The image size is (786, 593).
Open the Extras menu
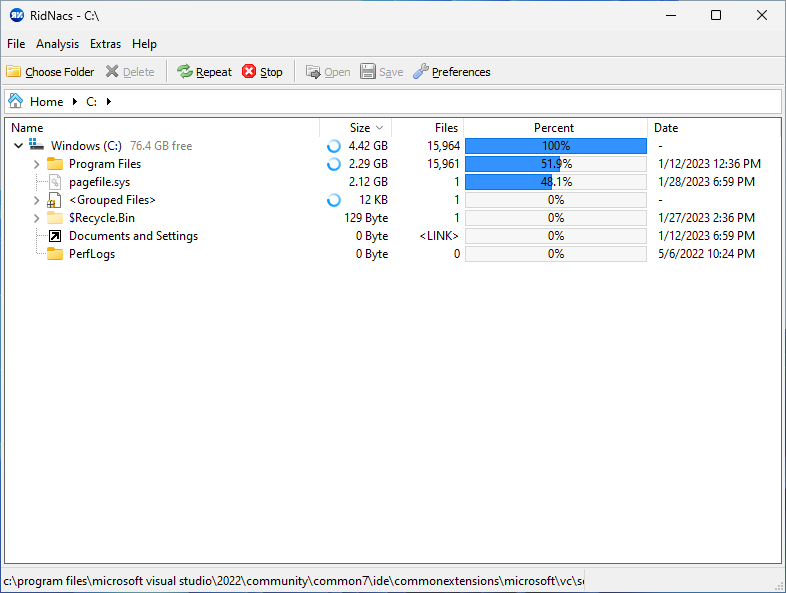[105, 44]
